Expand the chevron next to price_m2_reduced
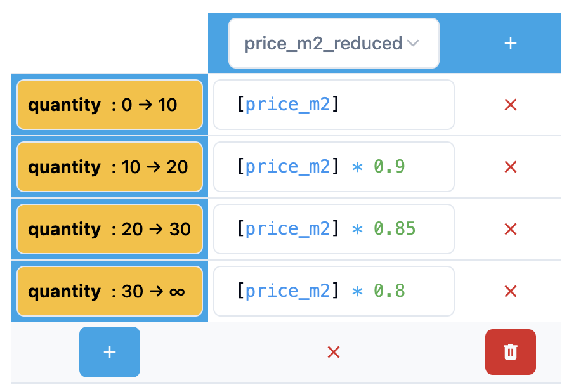This screenshot has width=576, height=392. click(414, 43)
